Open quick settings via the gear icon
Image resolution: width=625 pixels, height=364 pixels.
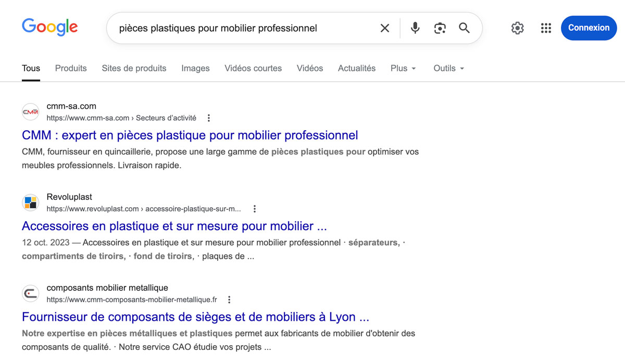[x=517, y=28]
